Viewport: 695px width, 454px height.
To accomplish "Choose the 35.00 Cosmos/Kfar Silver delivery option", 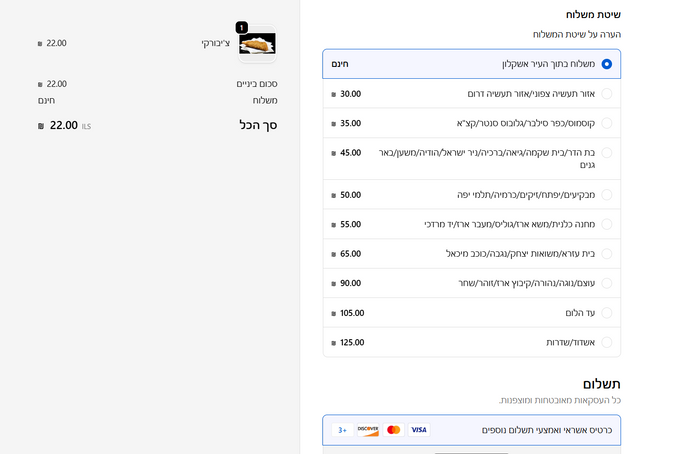I will tap(606, 123).
